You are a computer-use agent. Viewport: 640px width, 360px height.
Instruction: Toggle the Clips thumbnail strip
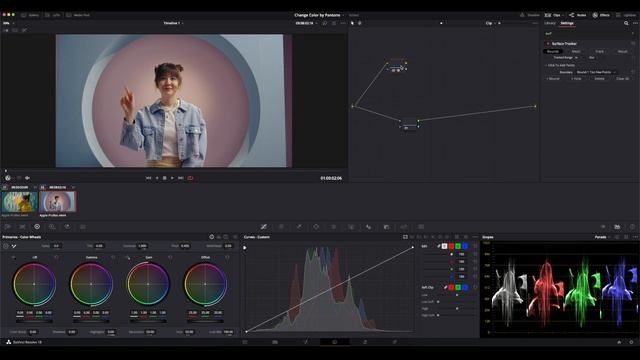point(553,15)
